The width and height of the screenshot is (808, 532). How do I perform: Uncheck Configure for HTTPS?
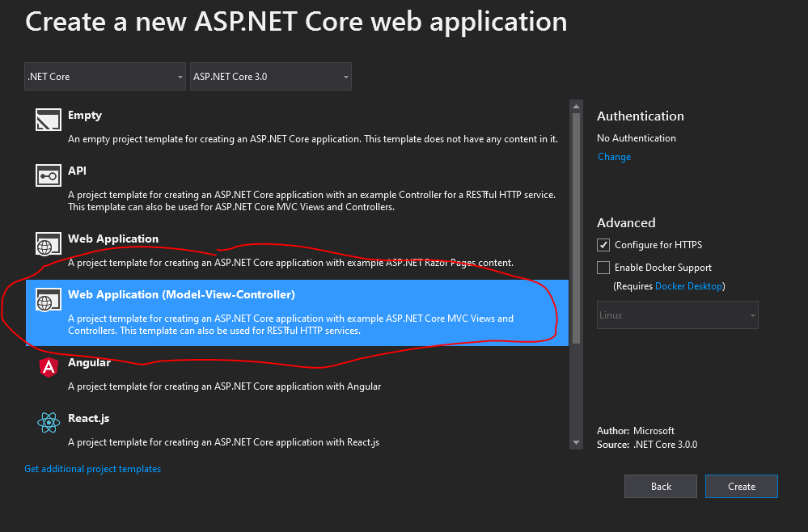pos(603,244)
